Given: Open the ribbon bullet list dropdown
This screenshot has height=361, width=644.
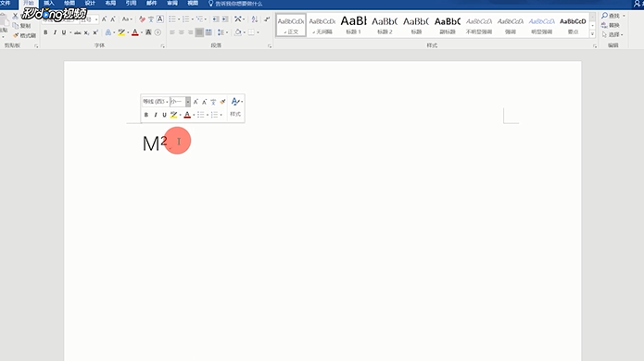Looking at the screenshot, I should tap(179, 19).
